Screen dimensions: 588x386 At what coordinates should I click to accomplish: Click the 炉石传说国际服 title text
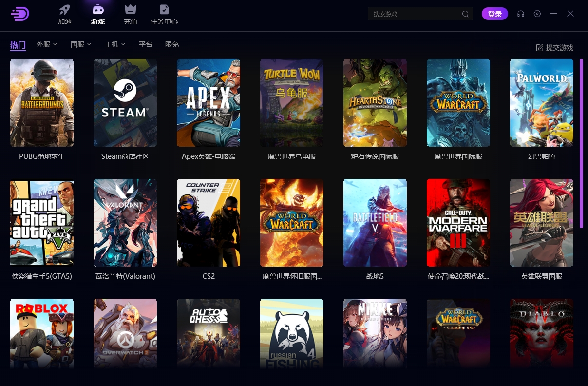coord(375,156)
